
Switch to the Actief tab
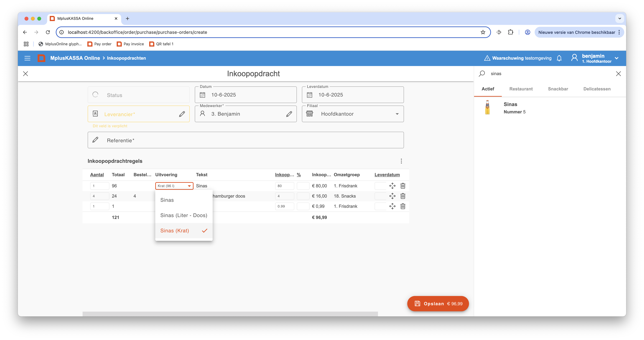click(488, 89)
